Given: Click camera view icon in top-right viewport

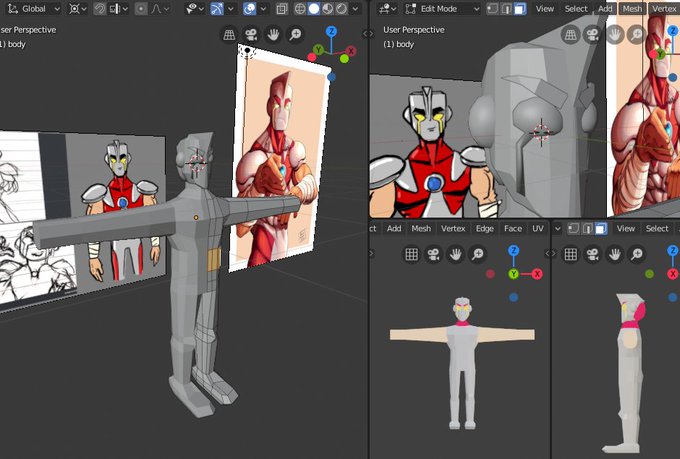Looking at the screenshot, I should pyautogui.click(x=592, y=35).
